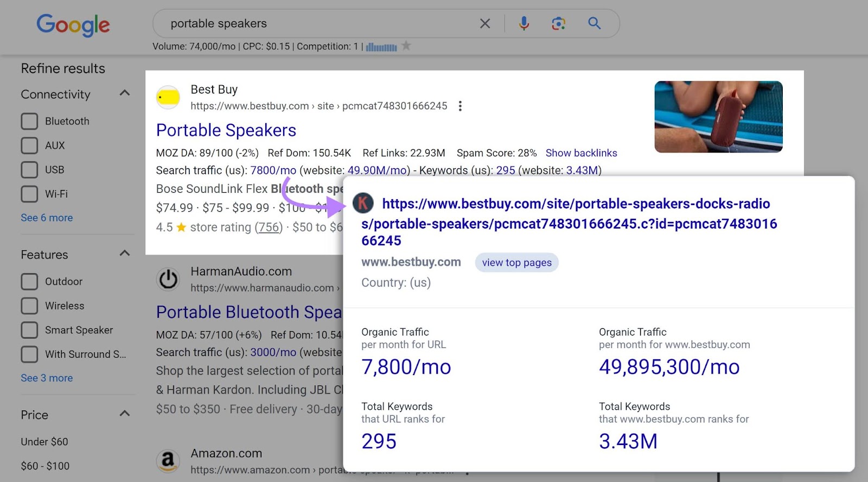The height and width of the screenshot is (482, 868).
Task: Expand See 3 more feature options
Action: pos(47,378)
